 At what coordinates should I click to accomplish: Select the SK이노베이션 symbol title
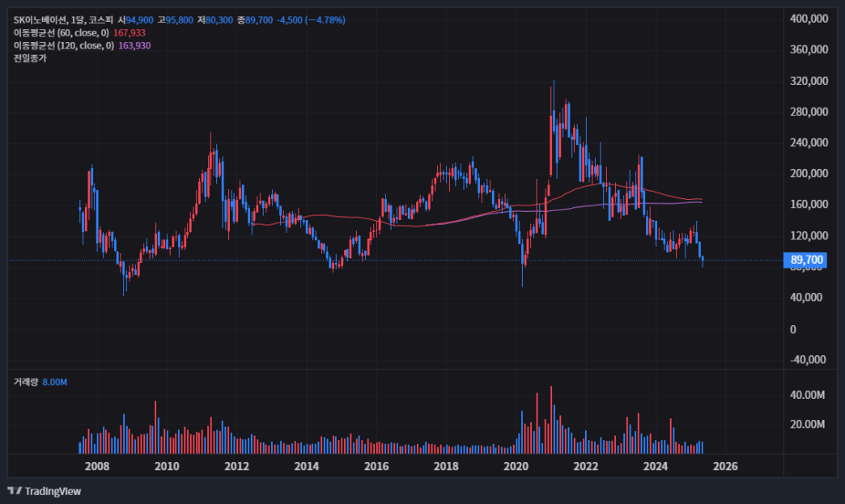pyautogui.click(x=40, y=20)
